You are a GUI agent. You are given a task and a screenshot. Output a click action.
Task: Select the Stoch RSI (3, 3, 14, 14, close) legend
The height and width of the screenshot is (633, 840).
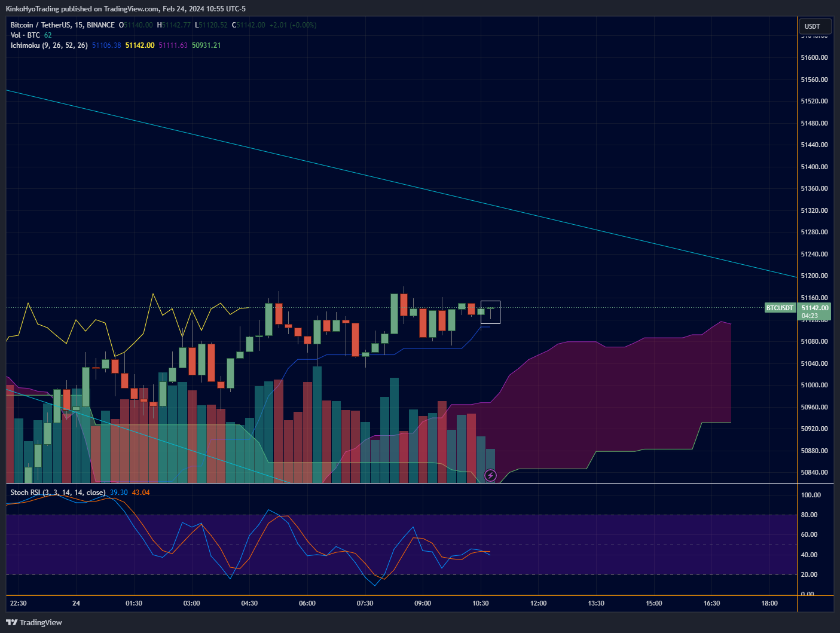click(x=58, y=493)
